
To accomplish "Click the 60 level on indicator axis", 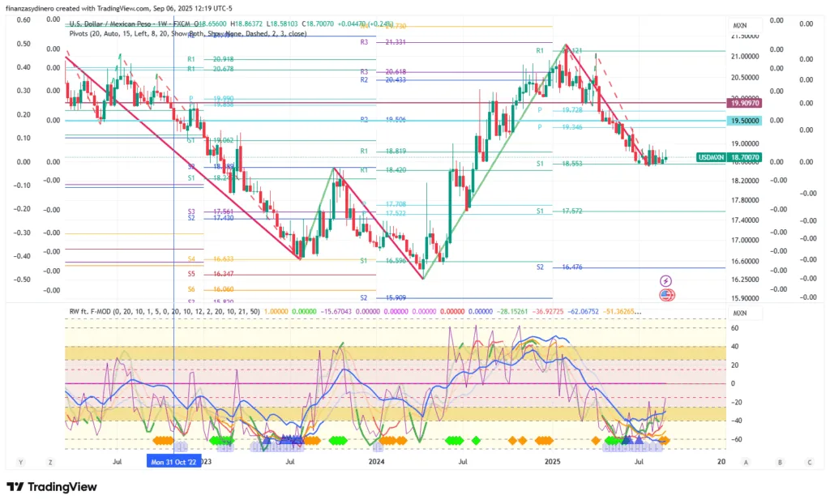I will 734,327.
